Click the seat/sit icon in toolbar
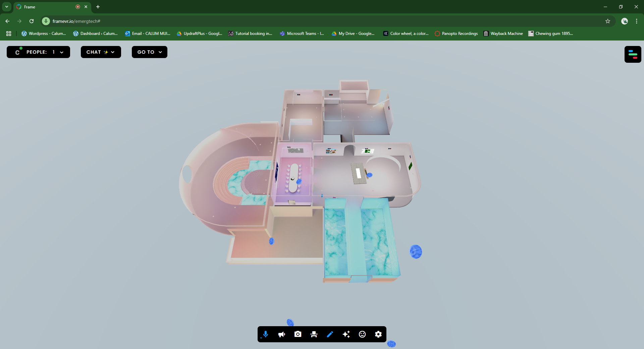Image resolution: width=644 pixels, height=349 pixels. pos(314,334)
